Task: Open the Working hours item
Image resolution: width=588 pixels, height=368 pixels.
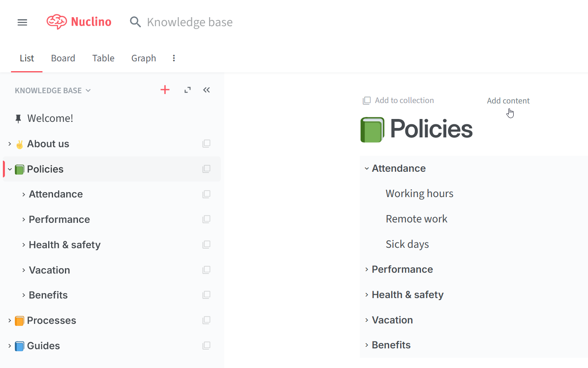Action: pyautogui.click(x=419, y=193)
